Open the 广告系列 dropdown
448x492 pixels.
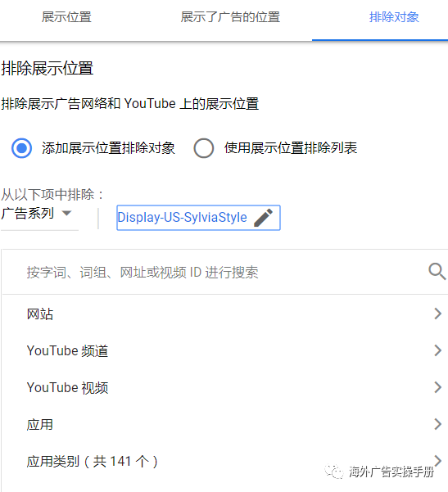click(39, 214)
